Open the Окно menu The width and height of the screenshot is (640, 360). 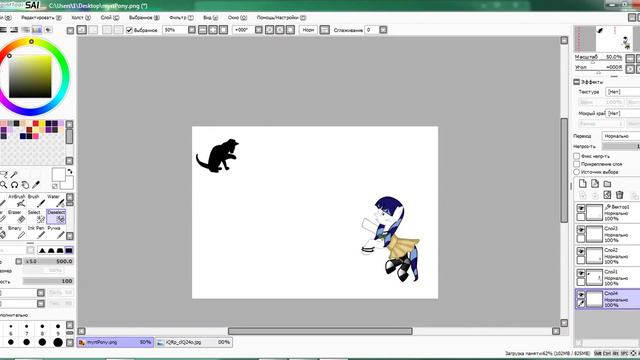[237, 18]
